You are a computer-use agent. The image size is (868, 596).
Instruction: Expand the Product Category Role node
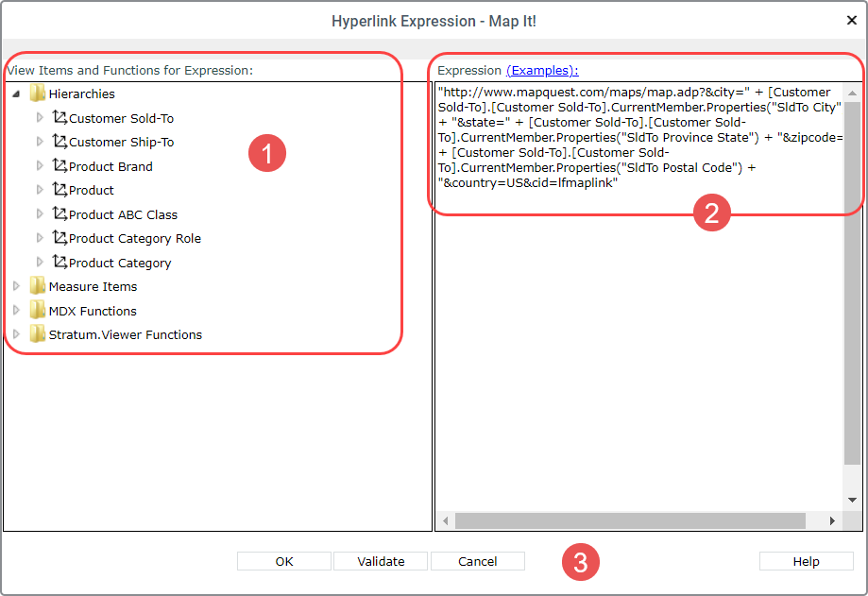[x=40, y=238]
